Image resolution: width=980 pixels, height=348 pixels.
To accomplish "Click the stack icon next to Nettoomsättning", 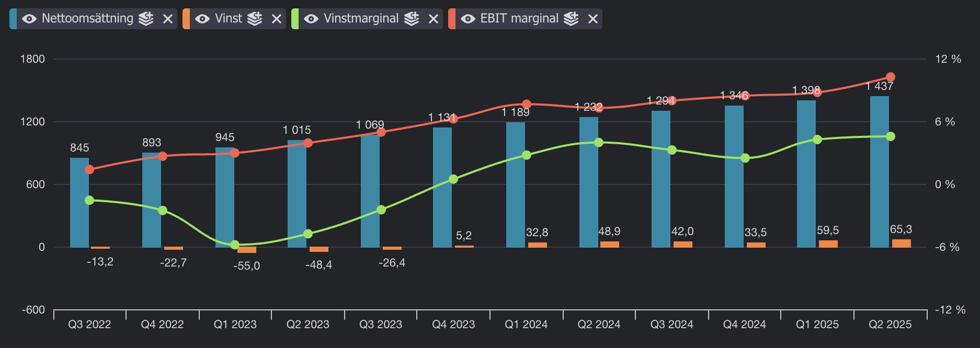I will (x=146, y=19).
